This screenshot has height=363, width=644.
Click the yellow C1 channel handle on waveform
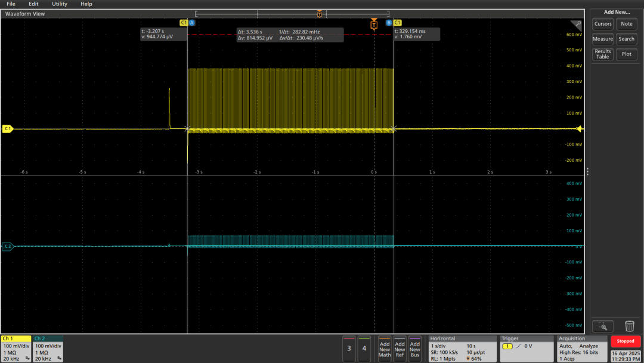pos(8,128)
